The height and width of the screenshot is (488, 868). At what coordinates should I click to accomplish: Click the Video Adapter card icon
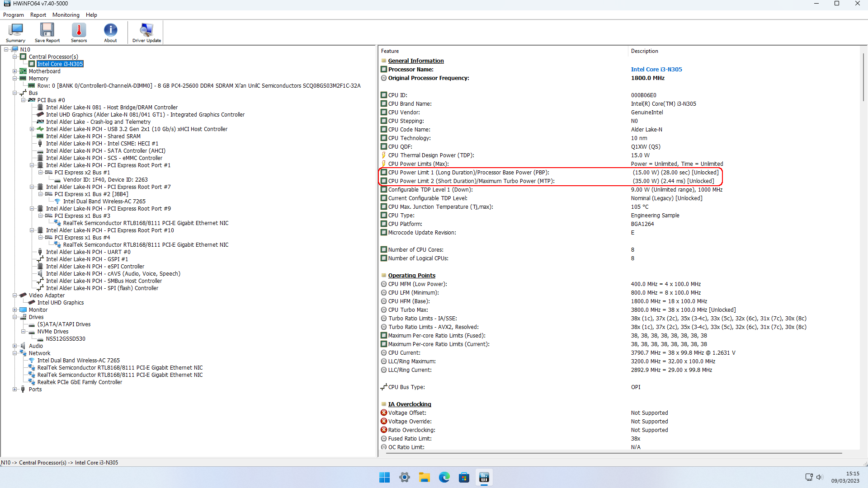[x=23, y=296]
